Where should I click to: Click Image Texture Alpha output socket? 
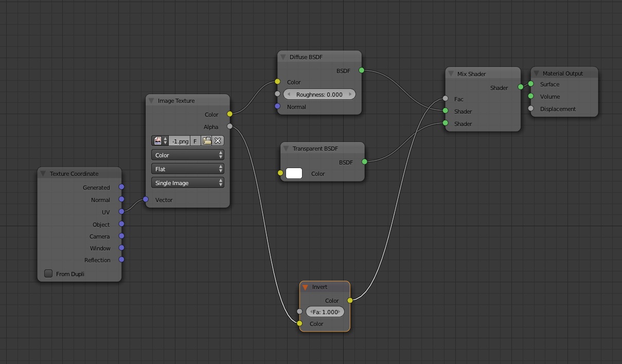click(229, 126)
